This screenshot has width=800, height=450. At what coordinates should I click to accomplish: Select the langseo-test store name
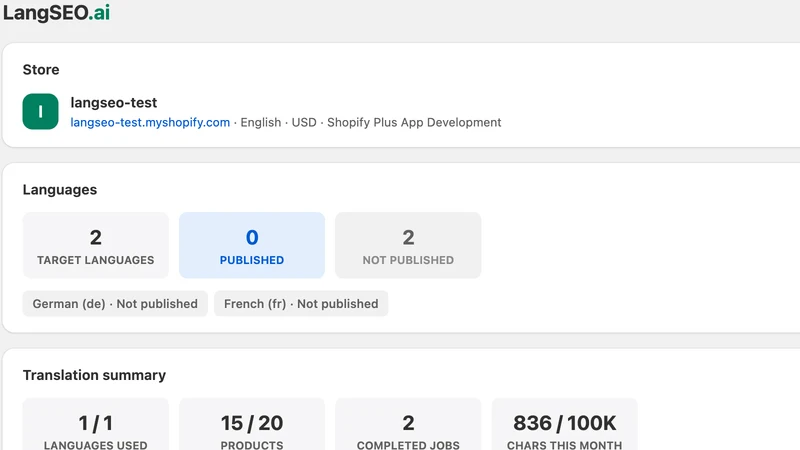[114, 103]
